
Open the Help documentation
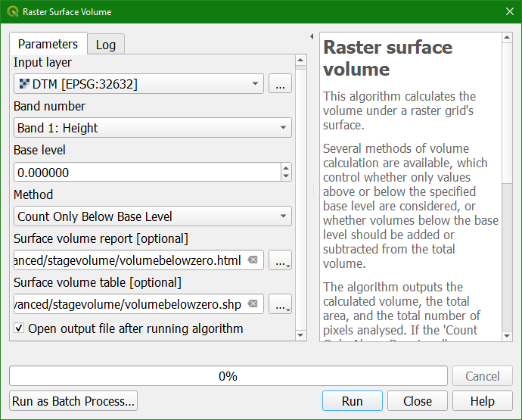click(x=482, y=401)
